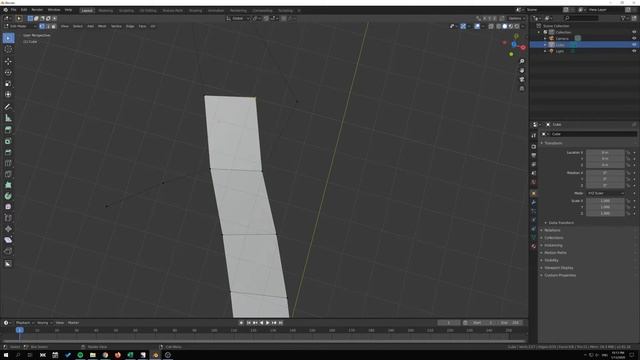Select the Transform tool
640x360 pixels.
pos(8,95)
